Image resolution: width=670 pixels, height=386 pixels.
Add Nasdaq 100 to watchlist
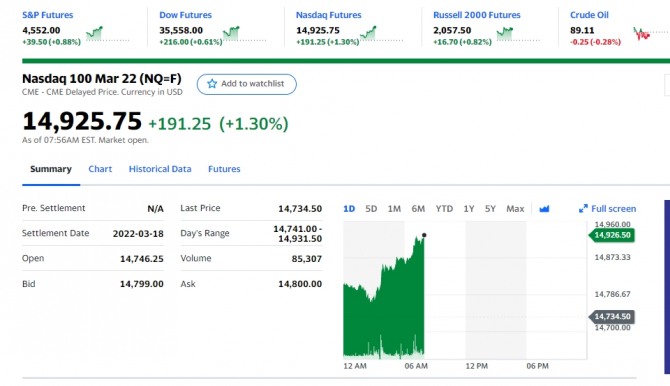[247, 84]
